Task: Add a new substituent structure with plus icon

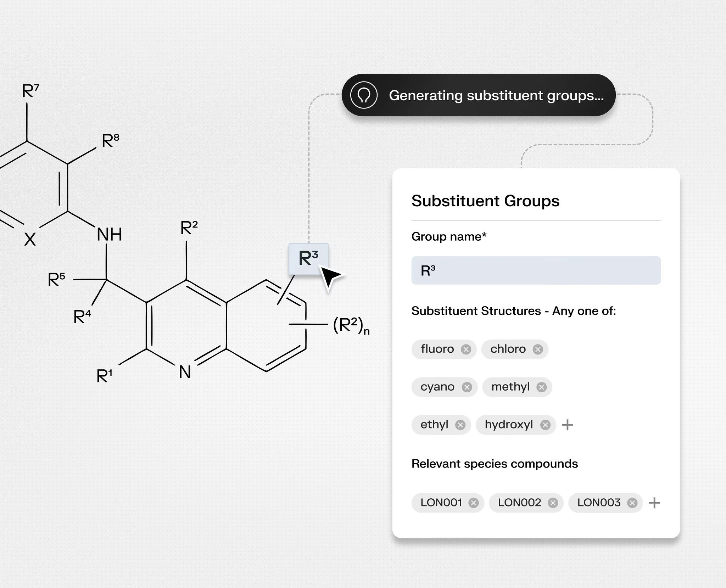Action: (568, 425)
